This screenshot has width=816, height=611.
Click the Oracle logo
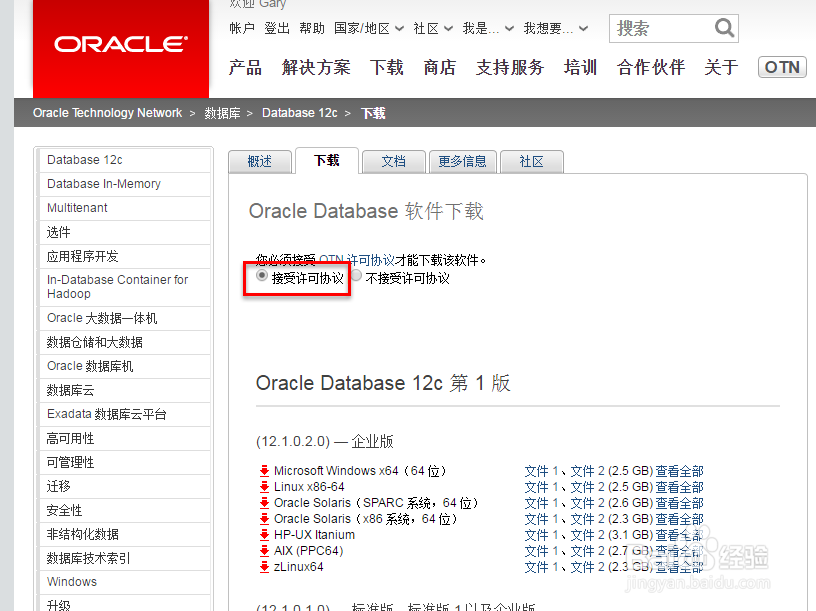click(121, 45)
